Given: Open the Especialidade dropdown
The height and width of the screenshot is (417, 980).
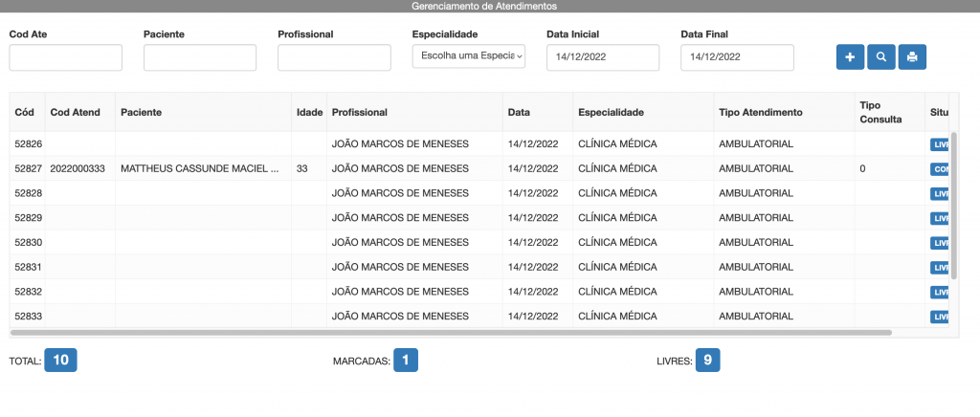Looking at the screenshot, I should tap(469, 56).
